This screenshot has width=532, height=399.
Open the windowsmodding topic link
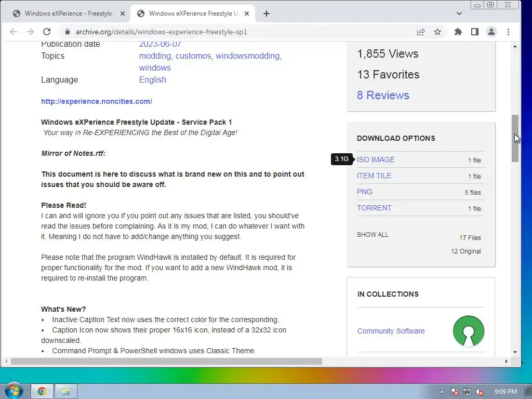tap(248, 56)
